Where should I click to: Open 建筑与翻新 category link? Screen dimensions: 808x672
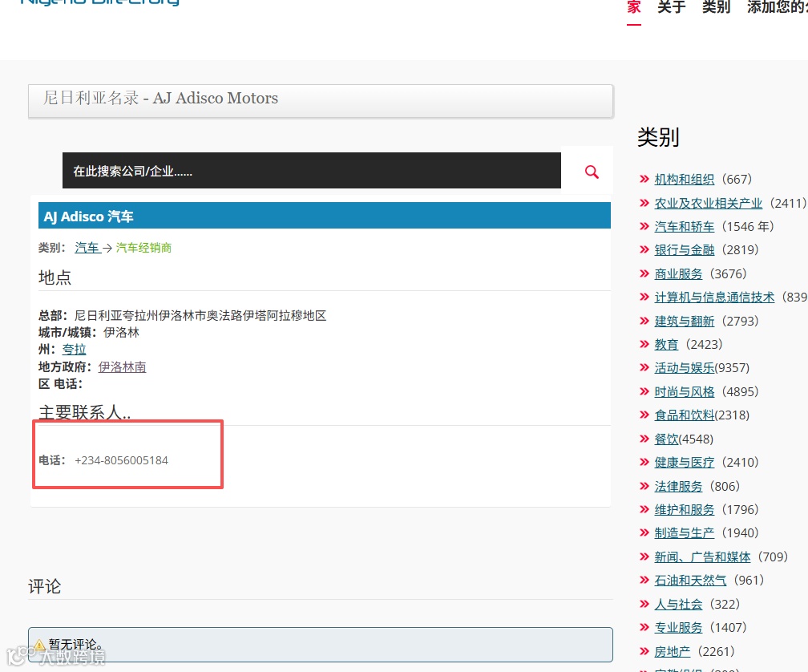(x=685, y=321)
